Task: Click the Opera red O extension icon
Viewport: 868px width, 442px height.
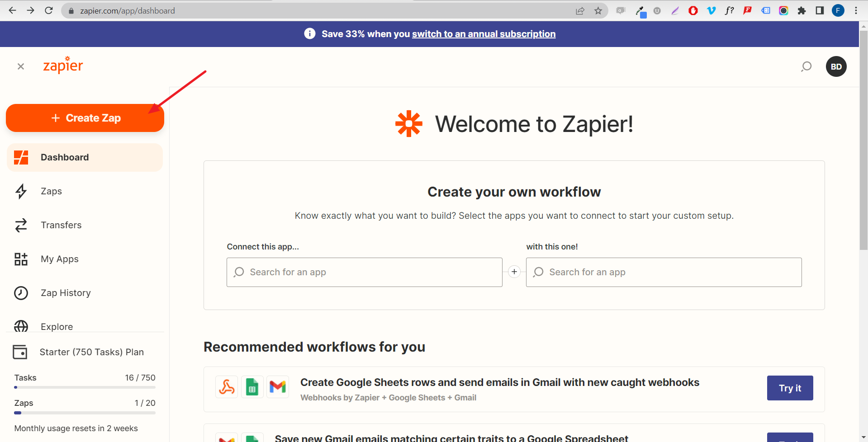Action: [693, 10]
